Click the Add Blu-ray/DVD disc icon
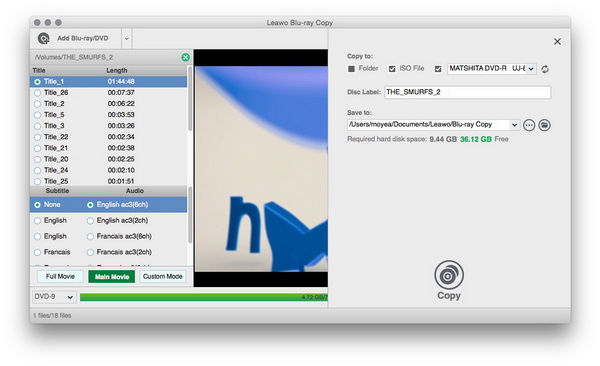The width and height of the screenshot is (600, 366). pyautogui.click(x=44, y=38)
